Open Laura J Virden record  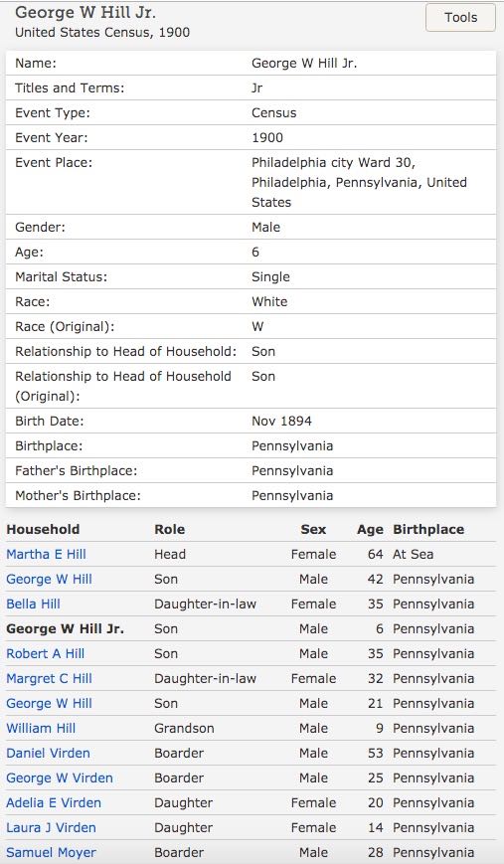(x=52, y=827)
